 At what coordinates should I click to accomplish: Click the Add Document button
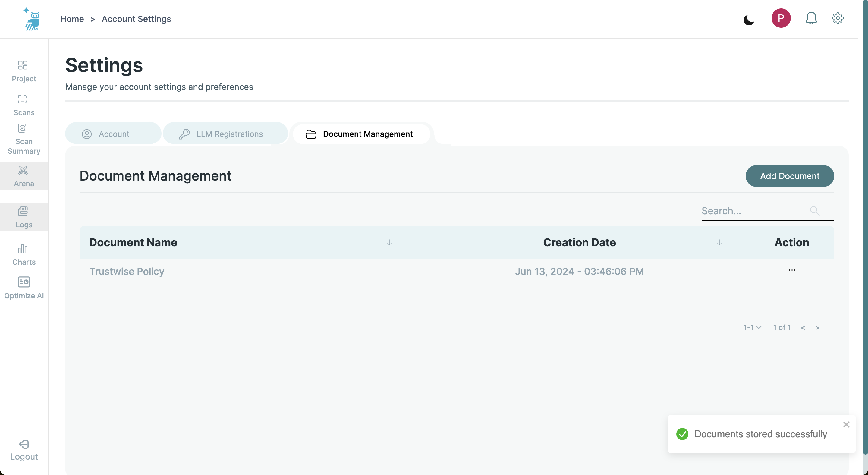790,176
